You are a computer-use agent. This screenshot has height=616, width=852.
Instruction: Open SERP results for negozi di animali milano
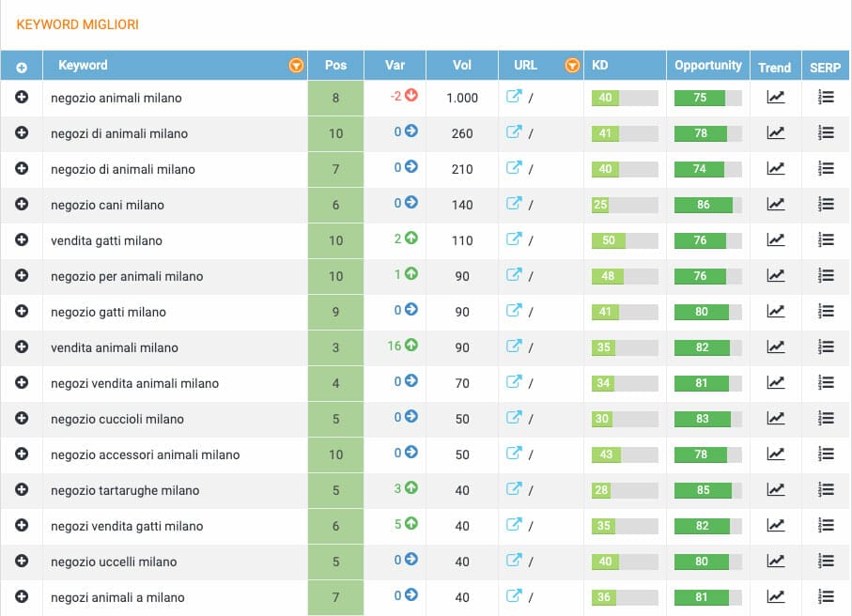click(x=826, y=132)
